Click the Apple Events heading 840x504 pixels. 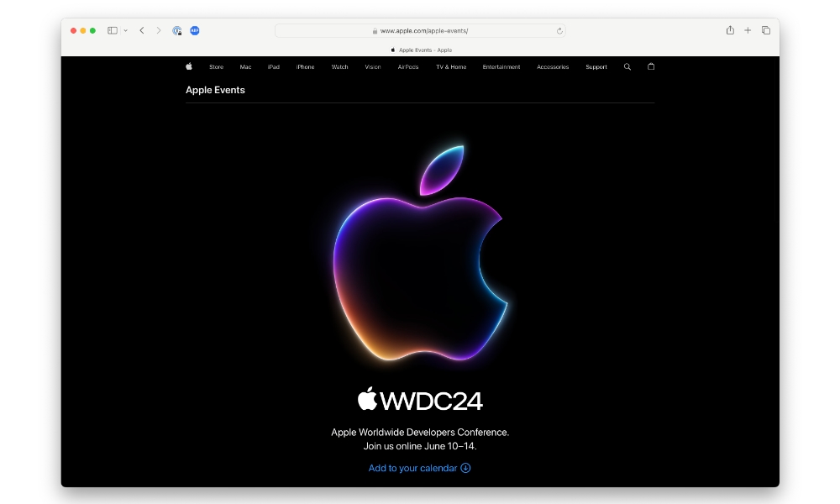[x=215, y=90]
